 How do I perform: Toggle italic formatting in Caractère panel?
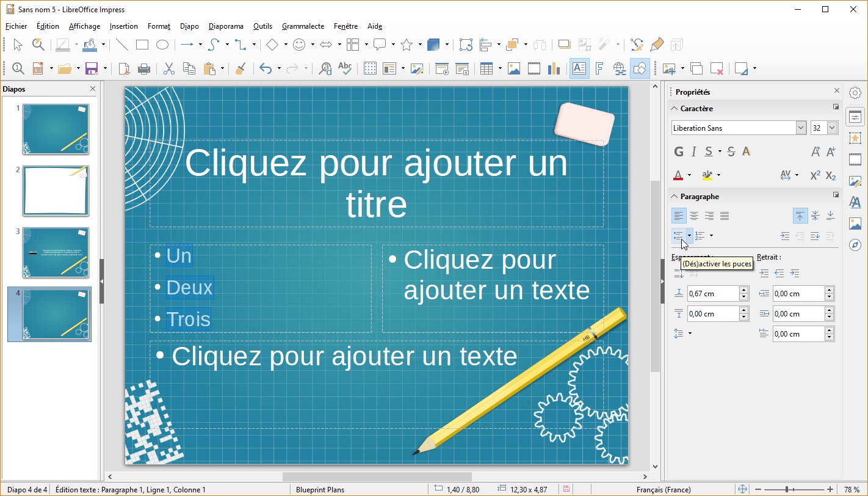pyautogui.click(x=693, y=151)
